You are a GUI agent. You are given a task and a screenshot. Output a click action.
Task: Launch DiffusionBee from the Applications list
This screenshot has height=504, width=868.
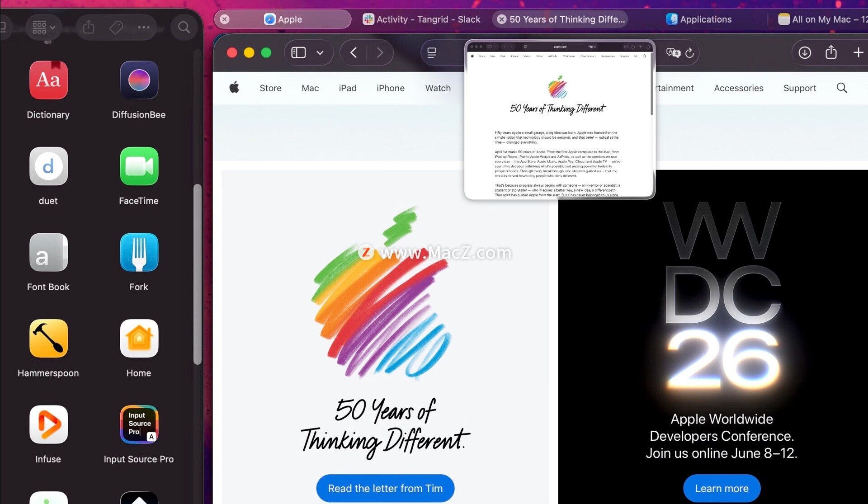point(139,80)
